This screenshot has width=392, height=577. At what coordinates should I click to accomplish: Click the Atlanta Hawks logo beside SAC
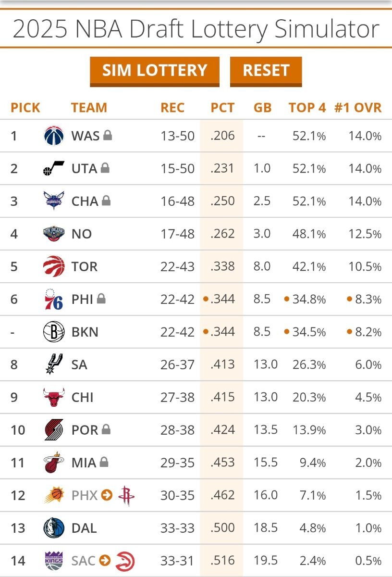(125, 561)
